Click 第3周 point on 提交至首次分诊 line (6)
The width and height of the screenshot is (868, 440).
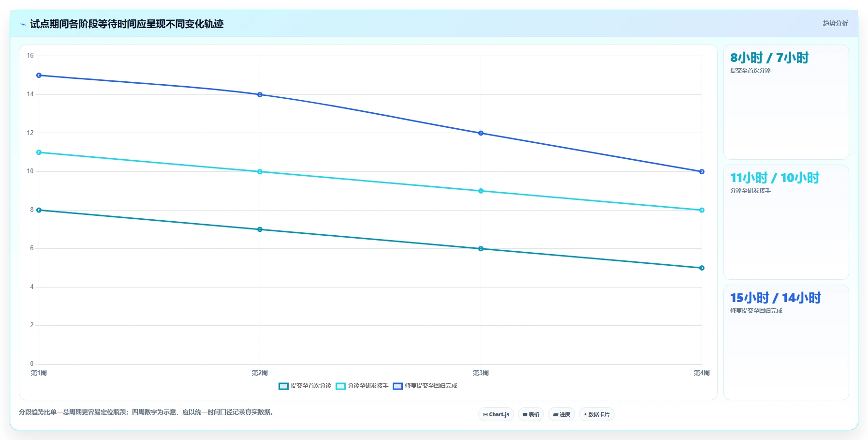481,249
